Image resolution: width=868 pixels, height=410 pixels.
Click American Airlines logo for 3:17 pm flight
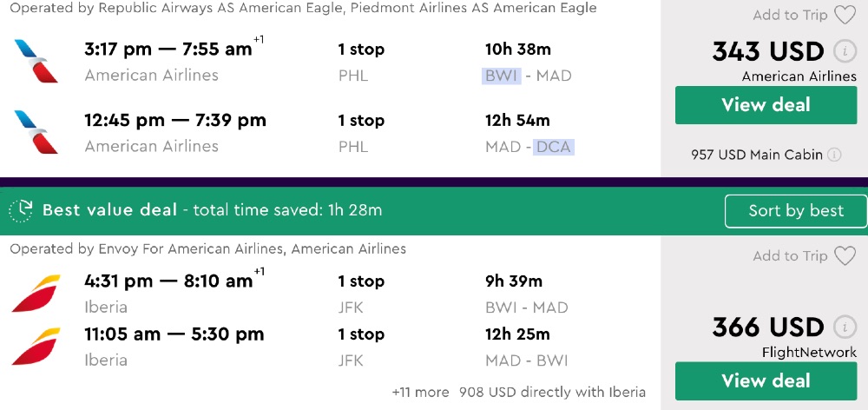click(36, 61)
